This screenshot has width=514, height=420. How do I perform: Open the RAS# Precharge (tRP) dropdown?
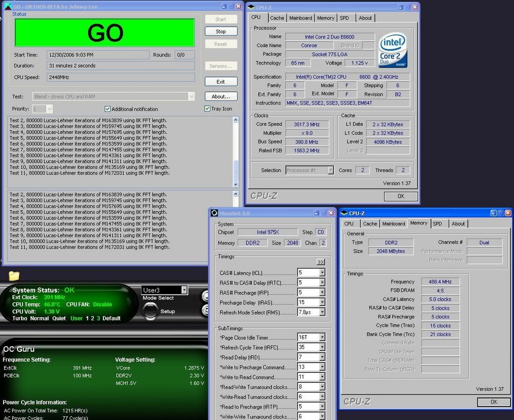322,292
